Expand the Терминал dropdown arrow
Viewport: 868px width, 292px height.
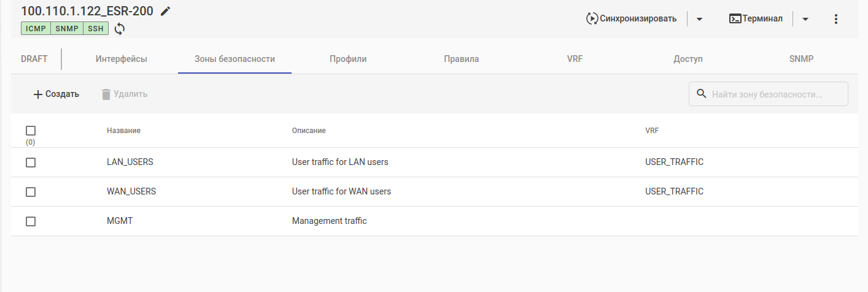click(805, 19)
